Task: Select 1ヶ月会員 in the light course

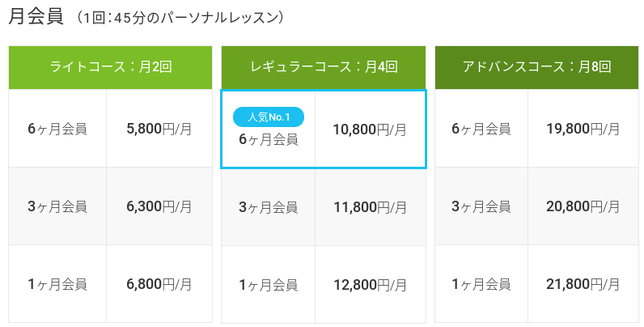Action: [57, 284]
